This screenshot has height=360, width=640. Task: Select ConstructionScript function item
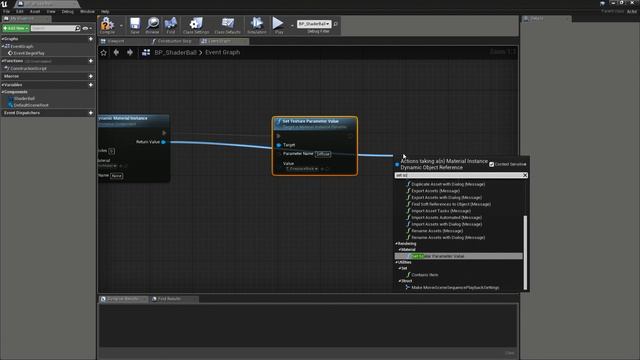tap(28, 69)
